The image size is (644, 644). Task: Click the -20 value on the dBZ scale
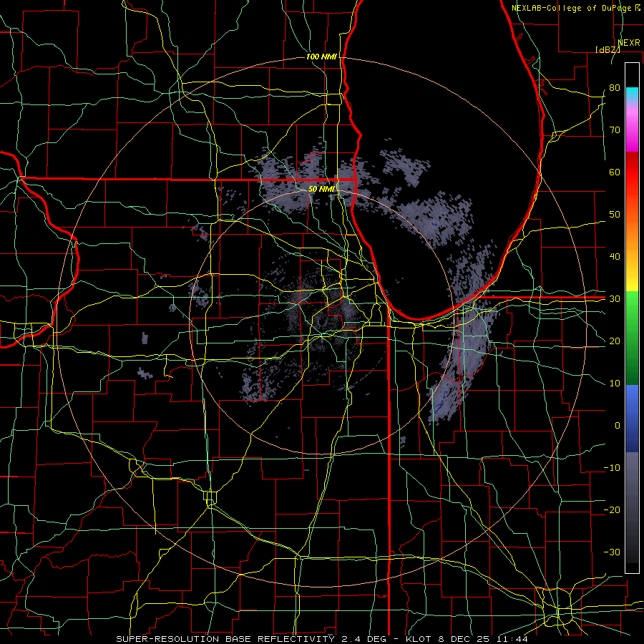coord(612,509)
